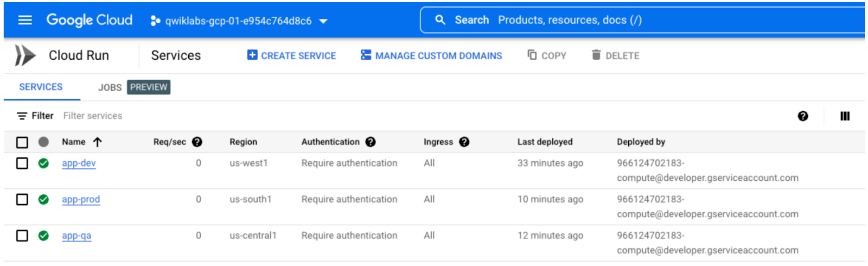Click the Authentication column help icon

(371, 142)
